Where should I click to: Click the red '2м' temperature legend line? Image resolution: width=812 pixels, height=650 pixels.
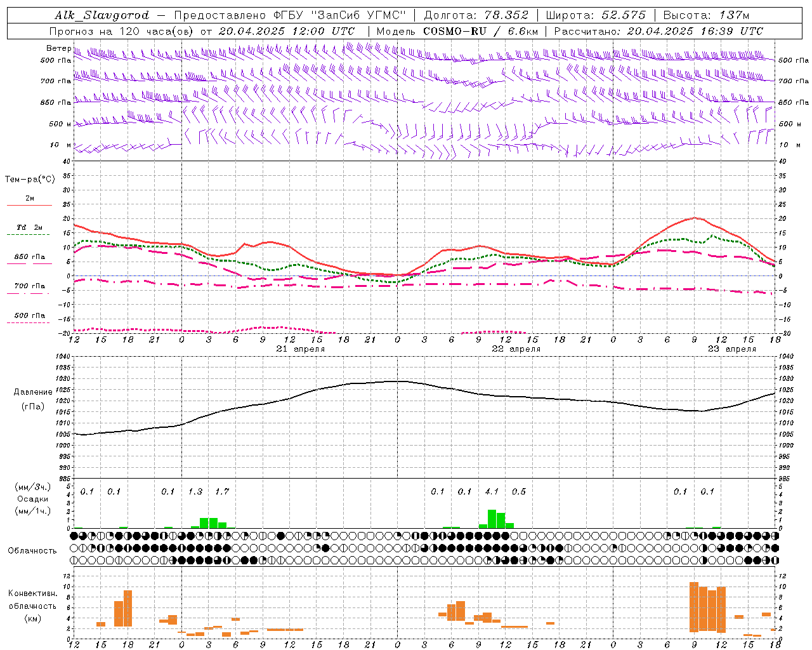click(x=29, y=205)
